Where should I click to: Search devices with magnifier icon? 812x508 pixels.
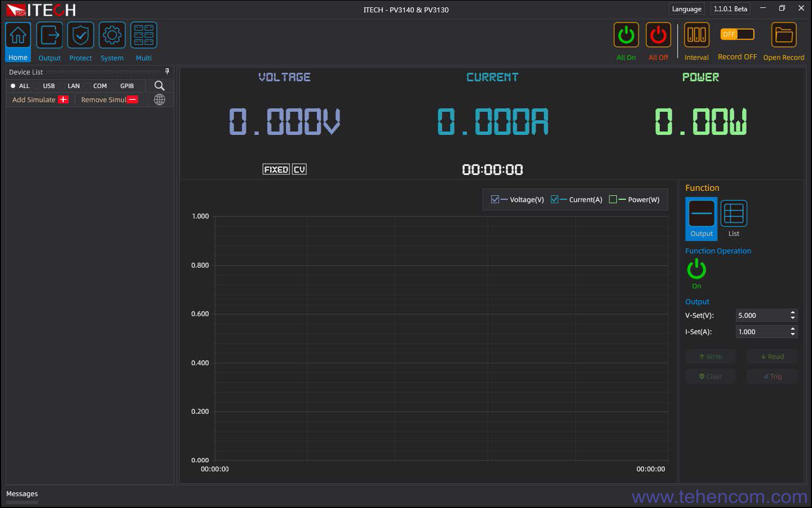pyautogui.click(x=160, y=85)
